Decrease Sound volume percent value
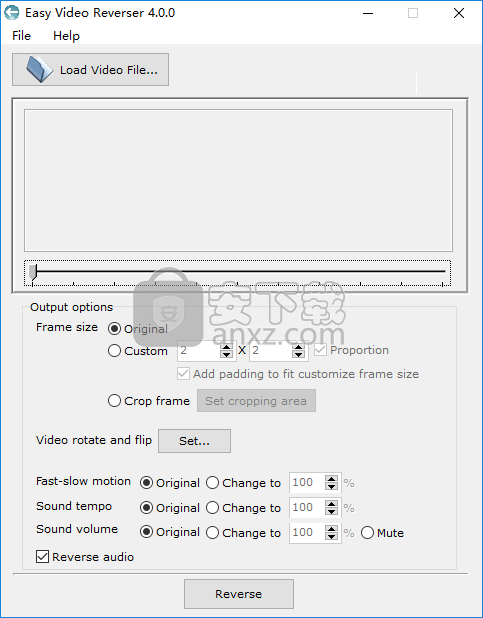483x618 pixels. tap(331, 537)
